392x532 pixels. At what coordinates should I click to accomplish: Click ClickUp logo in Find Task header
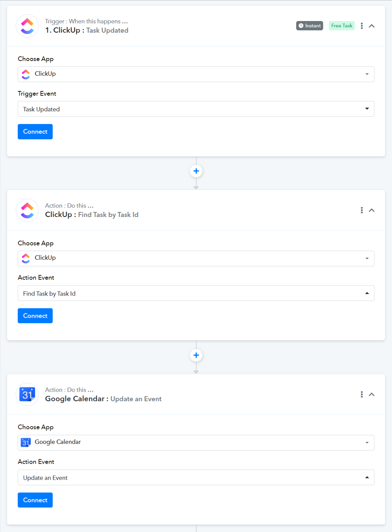pos(27,210)
